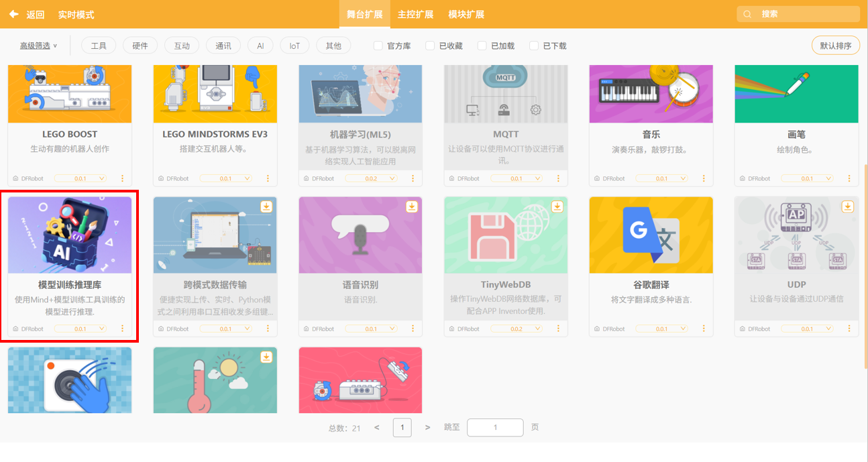Check the 已下载 filter checkbox
868x462 pixels.
click(x=534, y=46)
